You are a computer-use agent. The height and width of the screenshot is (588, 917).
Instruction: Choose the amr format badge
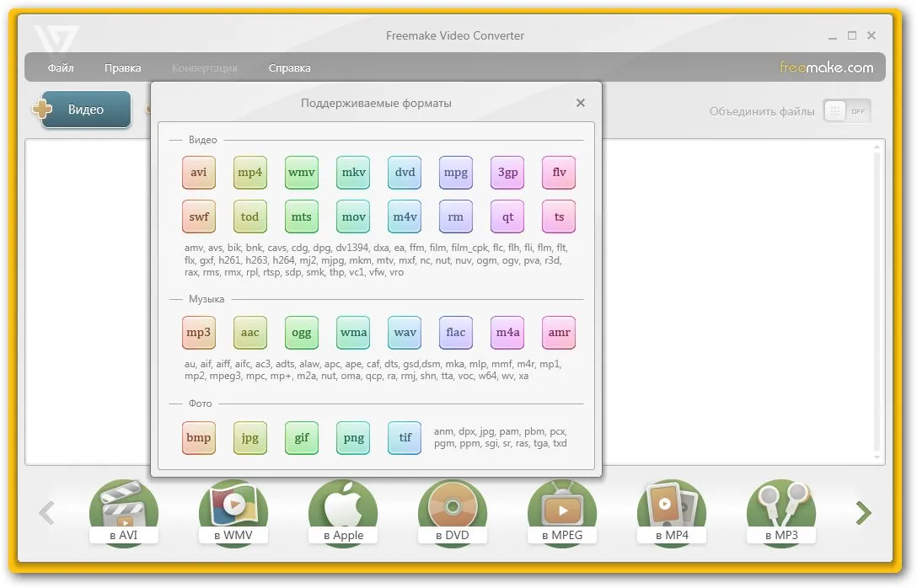559,333
